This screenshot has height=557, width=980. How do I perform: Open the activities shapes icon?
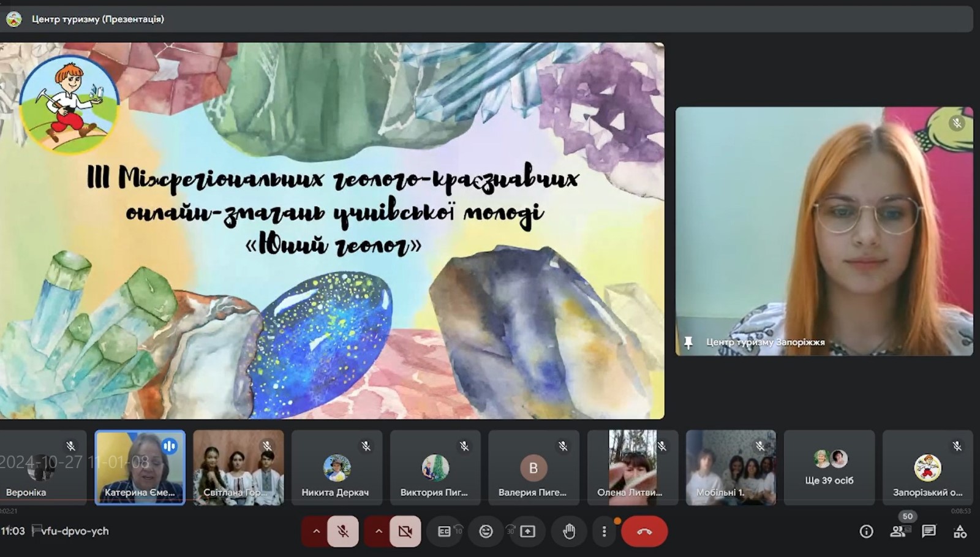[x=960, y=531]
